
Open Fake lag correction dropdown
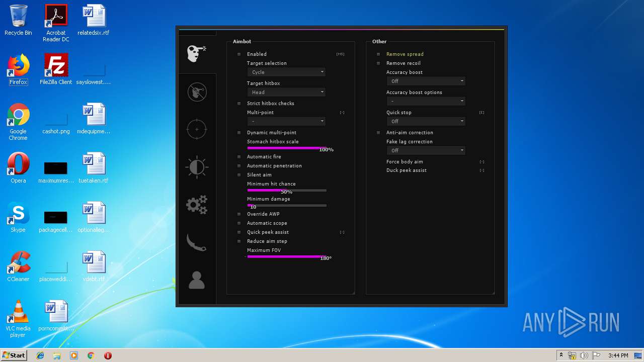point(426,150)
